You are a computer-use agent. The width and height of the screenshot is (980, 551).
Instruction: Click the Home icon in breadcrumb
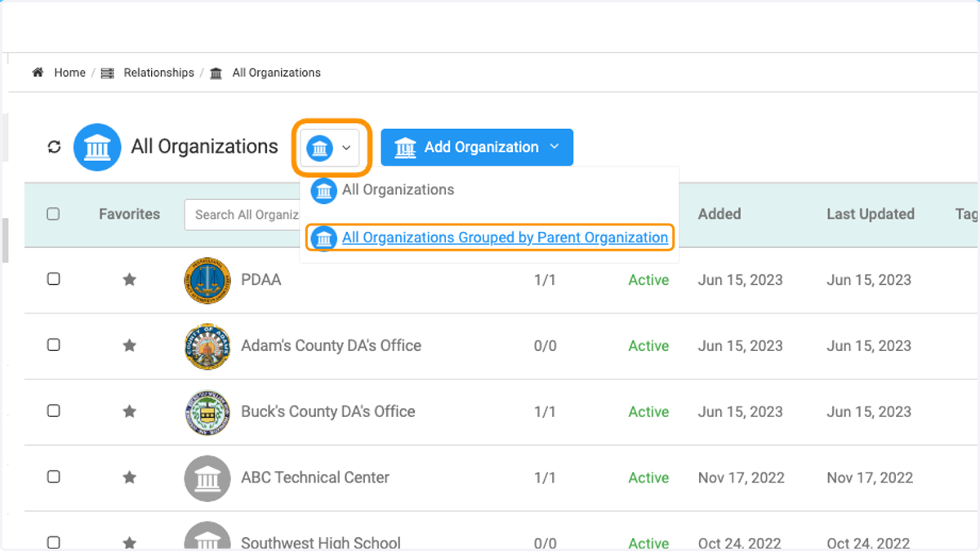coord(38,73)
